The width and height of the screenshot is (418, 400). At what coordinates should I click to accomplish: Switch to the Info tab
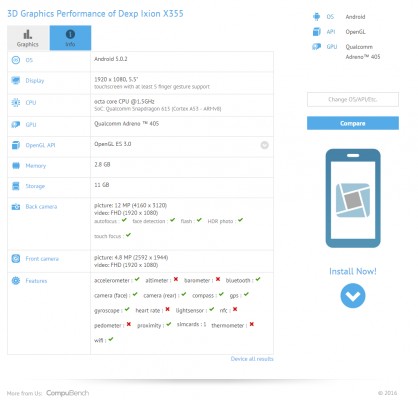coord(70,38)
